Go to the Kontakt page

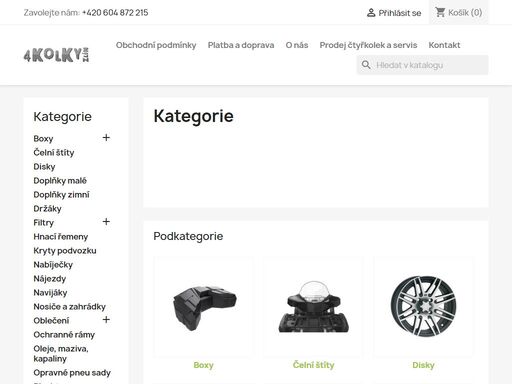[444, 45]
